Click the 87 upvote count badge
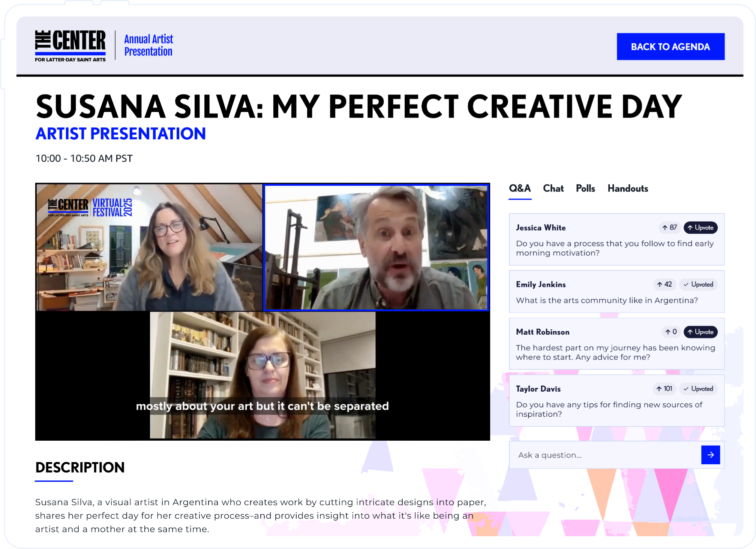The image size is (756, 549). pyautogui.click(x=670, y=227)
